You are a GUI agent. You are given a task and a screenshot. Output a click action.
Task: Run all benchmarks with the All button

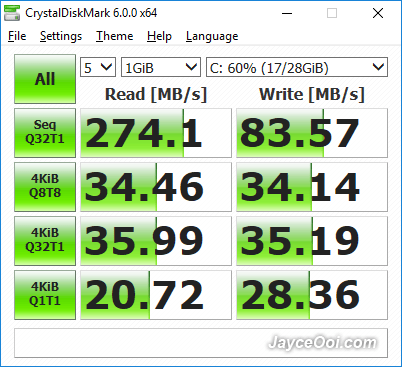(45, 79)
